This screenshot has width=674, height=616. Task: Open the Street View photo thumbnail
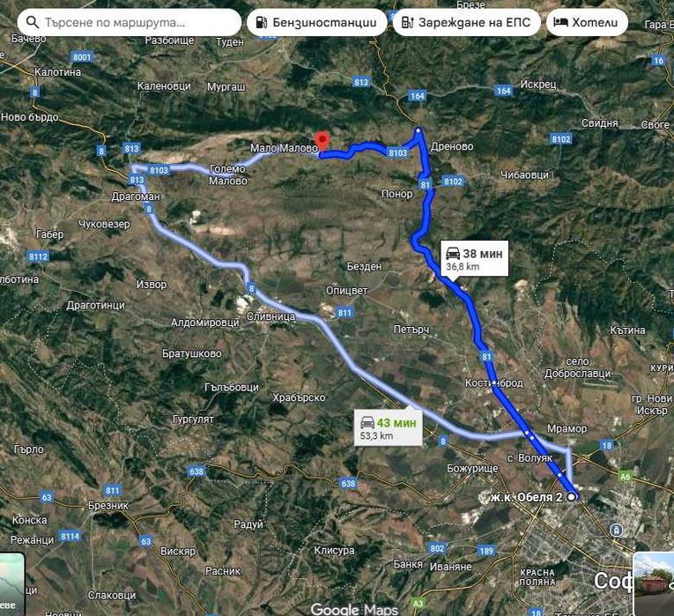[654, 583]
